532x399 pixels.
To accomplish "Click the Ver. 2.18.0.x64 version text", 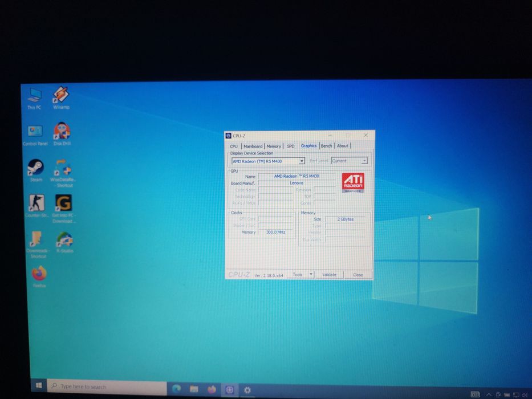I will click(269, 275).
